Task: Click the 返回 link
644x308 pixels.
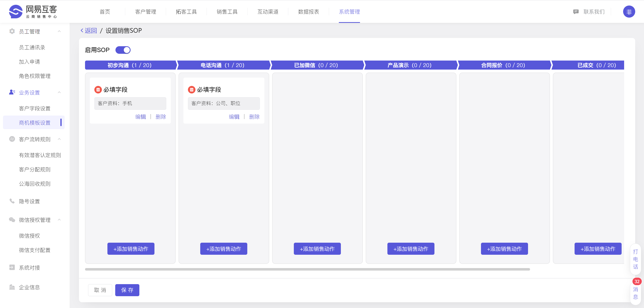Action: (x=91, y=31)
